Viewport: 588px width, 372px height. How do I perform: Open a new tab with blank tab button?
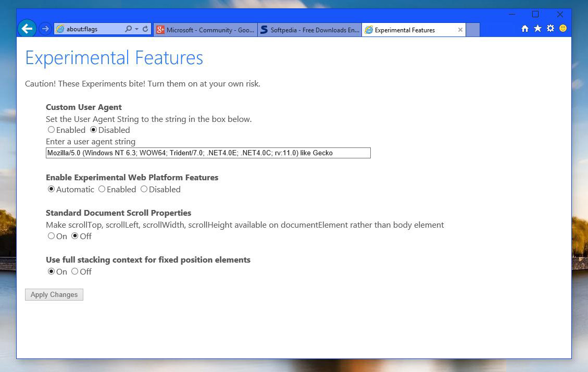[472, 30]
